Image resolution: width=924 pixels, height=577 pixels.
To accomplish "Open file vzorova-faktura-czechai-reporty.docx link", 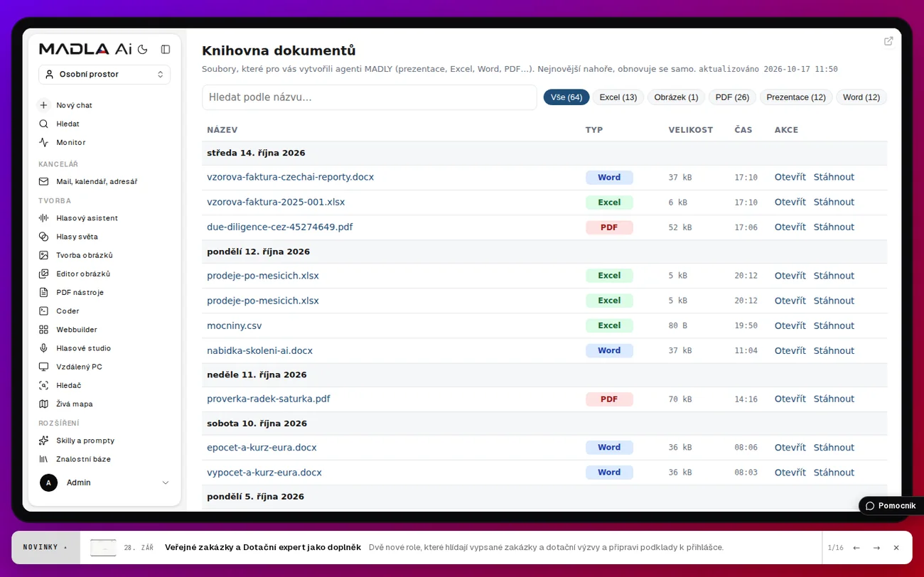I will click(x=290, y=177).
